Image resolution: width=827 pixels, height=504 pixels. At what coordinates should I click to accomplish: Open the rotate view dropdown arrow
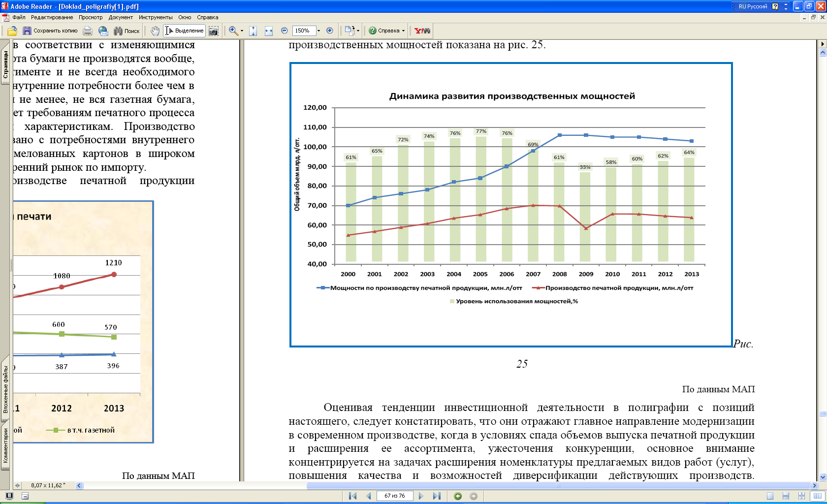point(358,31)
